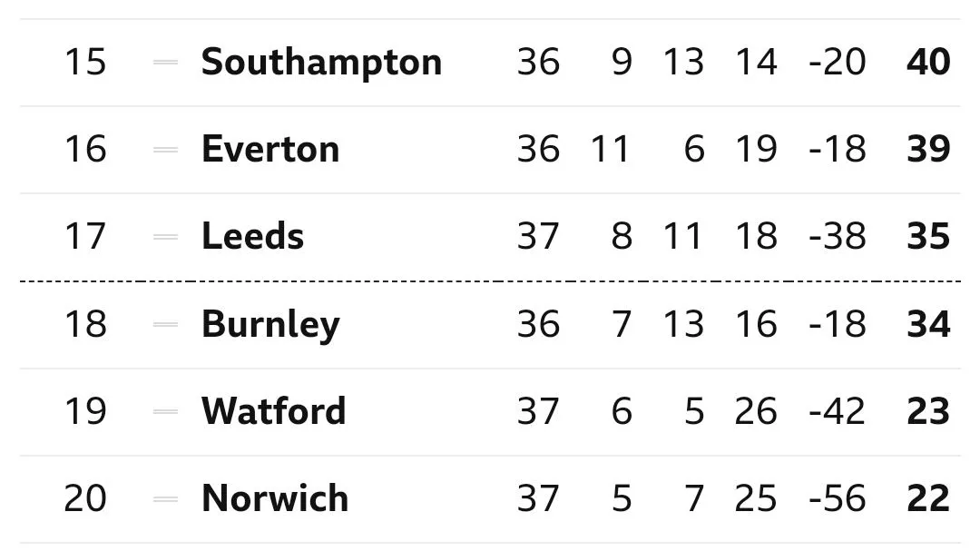Viewport: 980px width, 551px height.
Task: Click Burnley's points total of 34
Action: pyautogui.click(x=928, y=324)
